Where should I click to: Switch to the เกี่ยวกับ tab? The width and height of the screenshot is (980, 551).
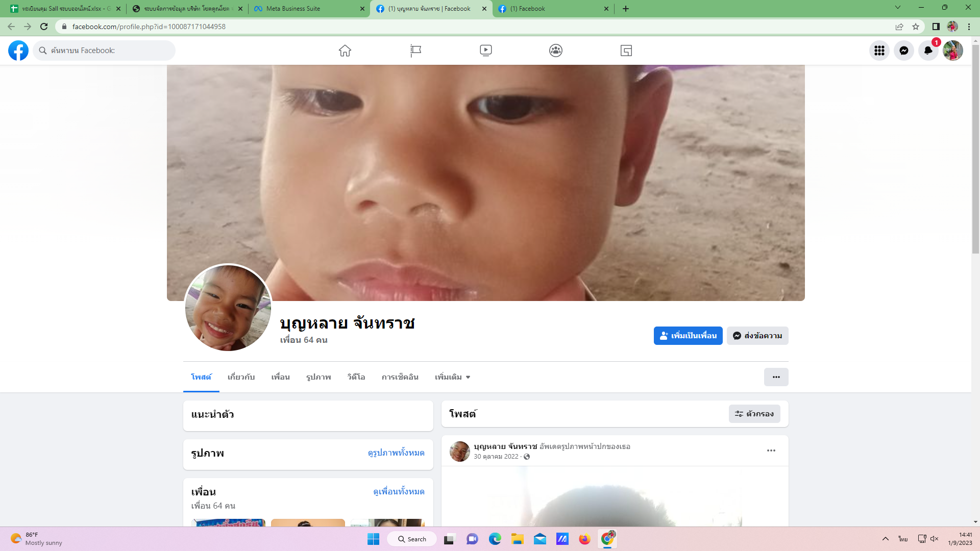tap(241, 377)
